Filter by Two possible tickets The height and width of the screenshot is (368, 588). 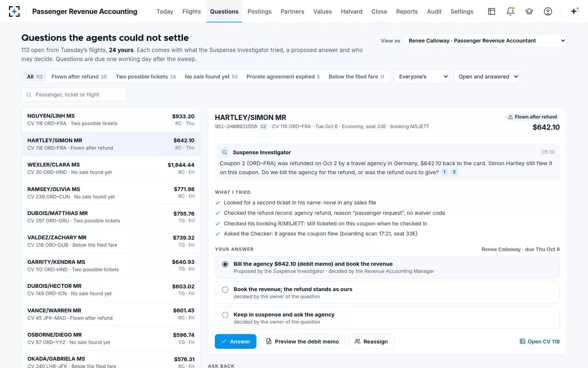pos(146,76)
